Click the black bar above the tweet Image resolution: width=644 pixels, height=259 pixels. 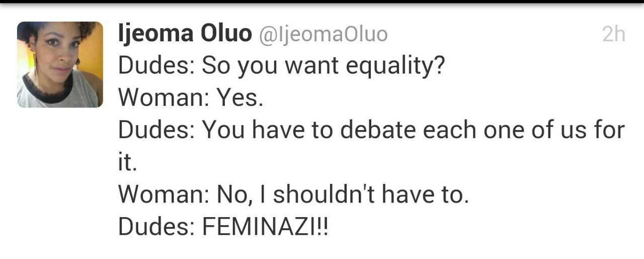point(322,2)
